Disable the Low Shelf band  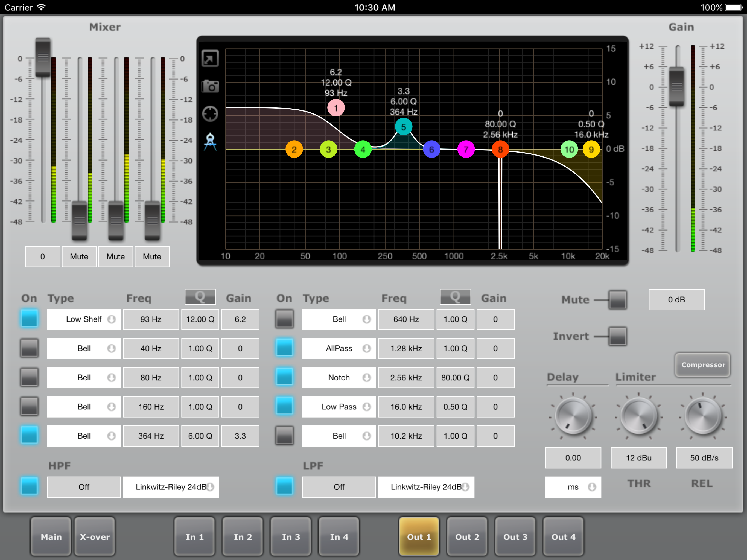coord(29,319)
